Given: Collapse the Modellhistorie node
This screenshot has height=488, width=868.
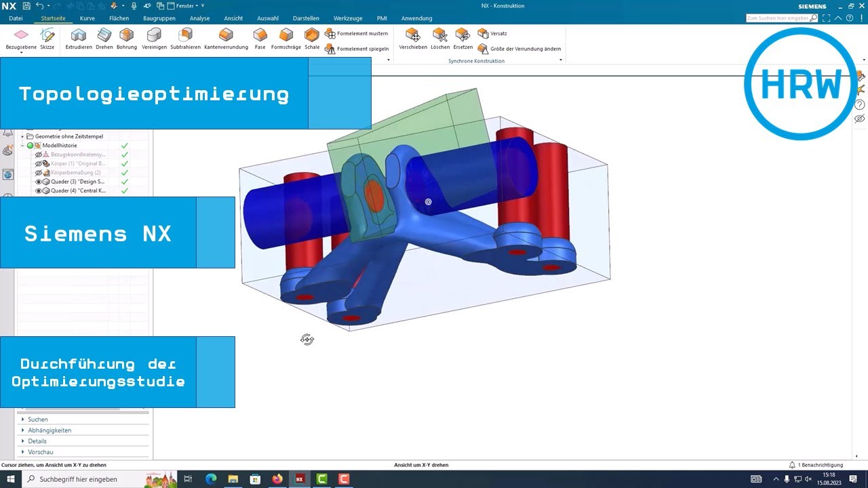Looking at the screenshot, I should 22,145.
